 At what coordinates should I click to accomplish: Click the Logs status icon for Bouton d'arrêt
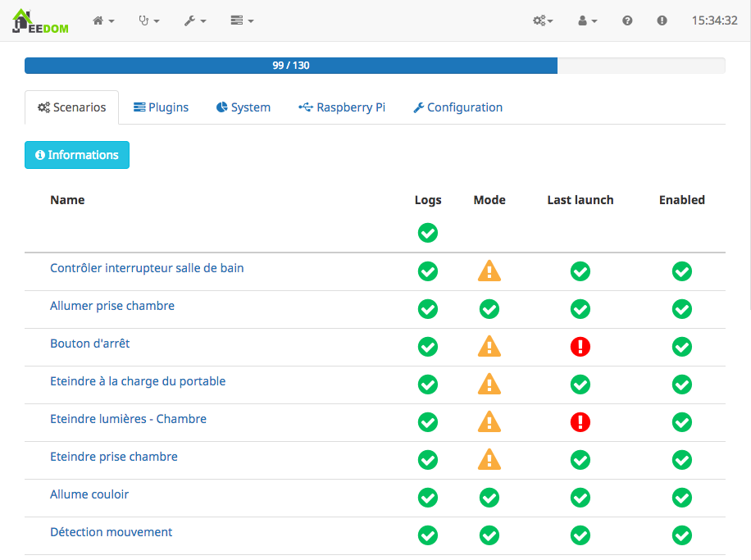click(427, 347)
